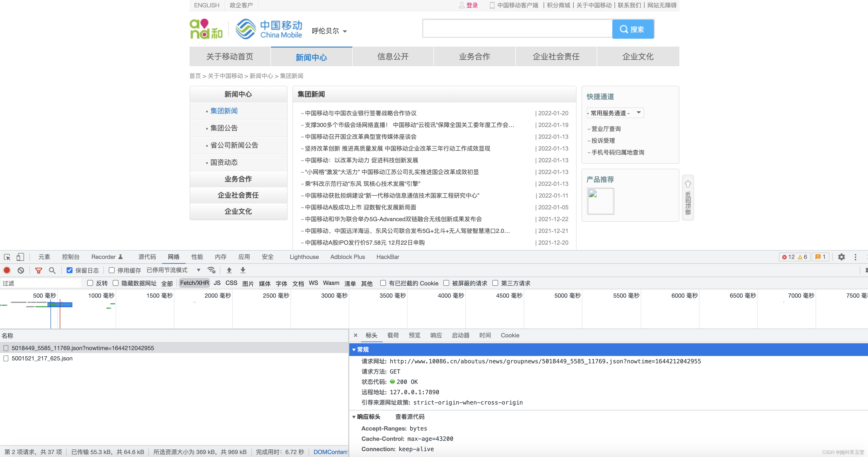This screenshot has width=868, height=457.
Task: Enable the 停用缓存 checkbox
Action: tap(111, 270)
